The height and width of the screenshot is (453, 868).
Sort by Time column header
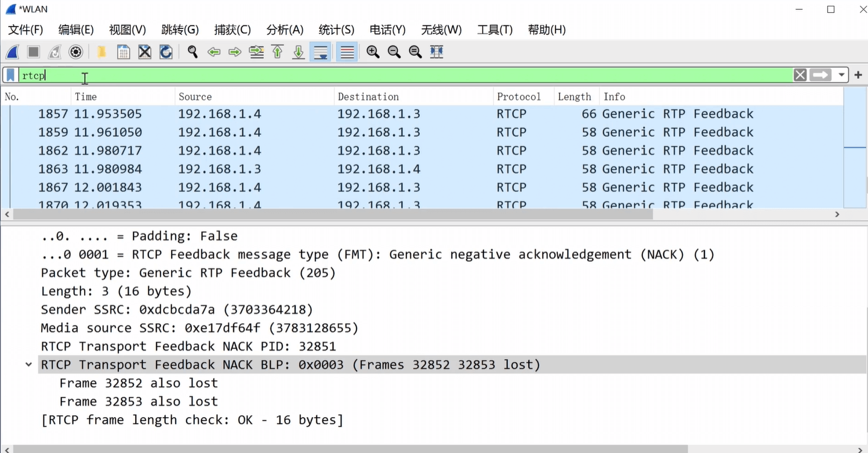click(123, 97)
